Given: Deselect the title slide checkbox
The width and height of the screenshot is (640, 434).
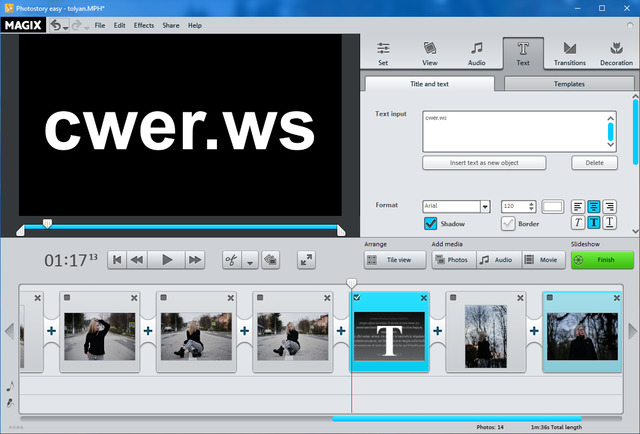Looking at the screenshot, I should pos(357,297).
